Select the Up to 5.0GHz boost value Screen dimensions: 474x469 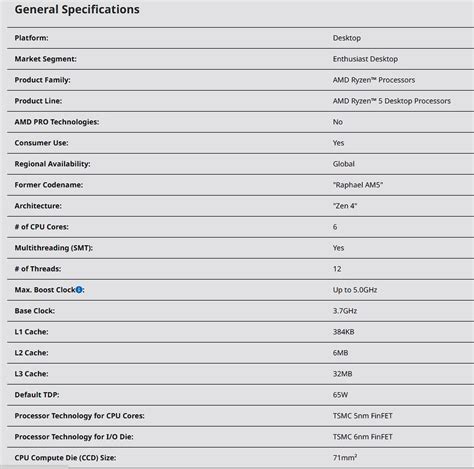(x=355, y=290)
